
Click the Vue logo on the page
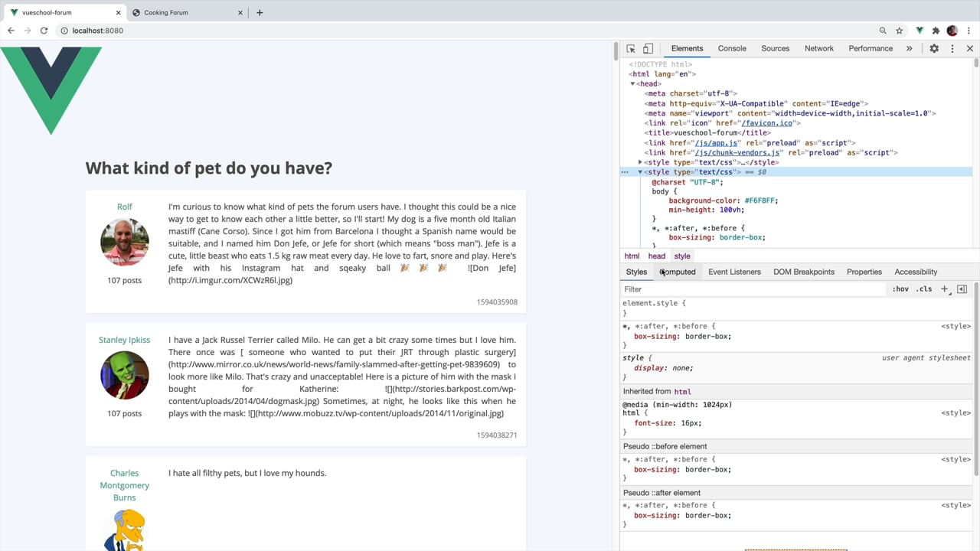pyautogui.click(x=51, y=90)
